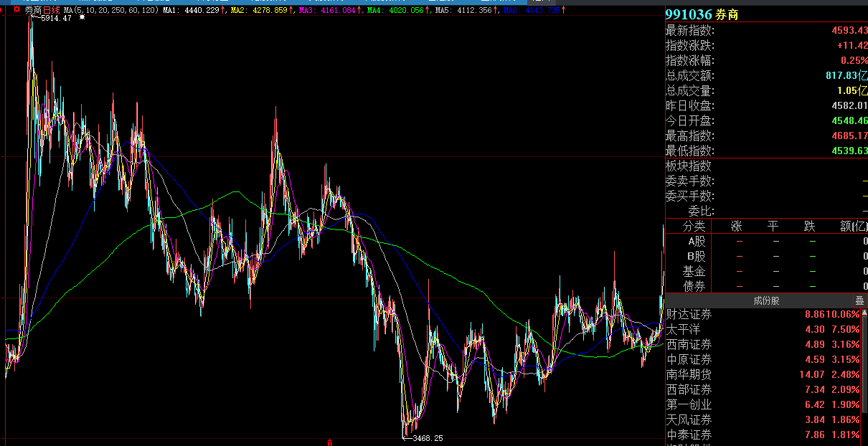
Task: Click the green MA4 value label
Action: [395, 11]
